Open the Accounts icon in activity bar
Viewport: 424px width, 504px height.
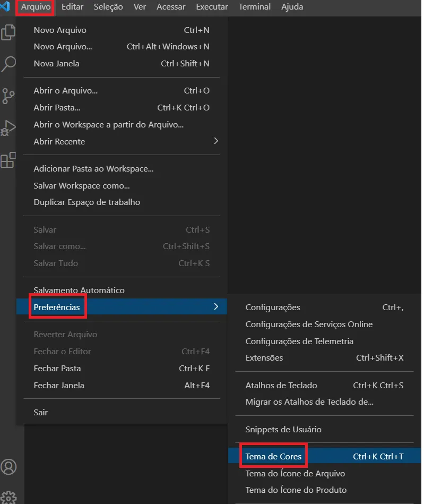(x=8, y=467)
